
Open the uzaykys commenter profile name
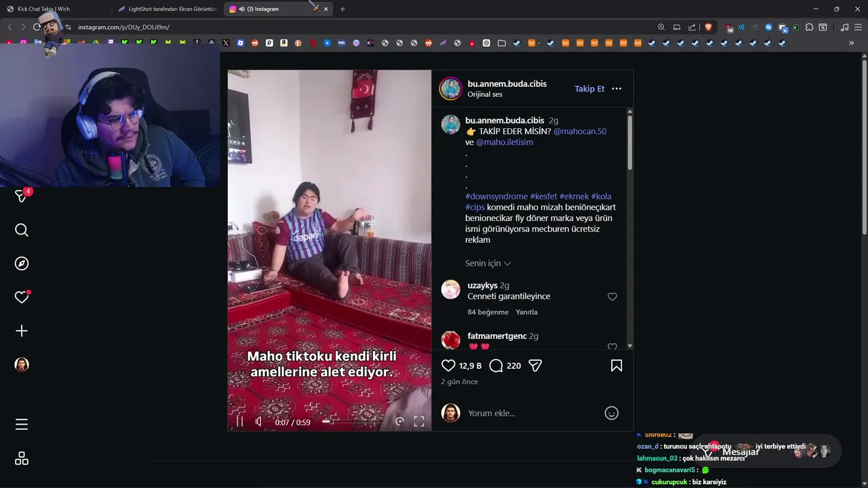(482, 285)
